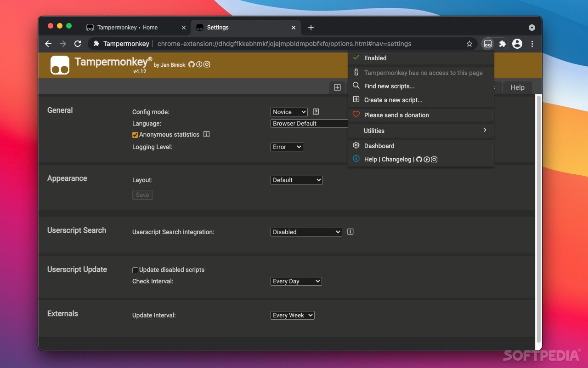The height and width of the screenshot is (368, 588).
Task: Choose Find new scripts from popup
Action: (x=421, y=86)
